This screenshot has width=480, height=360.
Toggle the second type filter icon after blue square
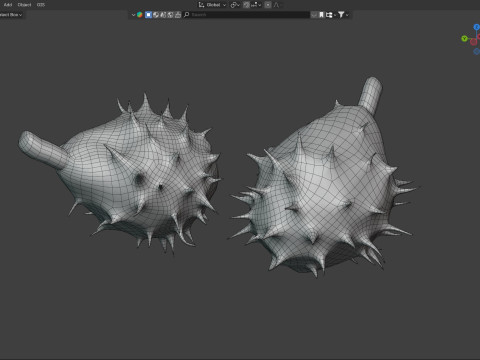coord(156,15)
